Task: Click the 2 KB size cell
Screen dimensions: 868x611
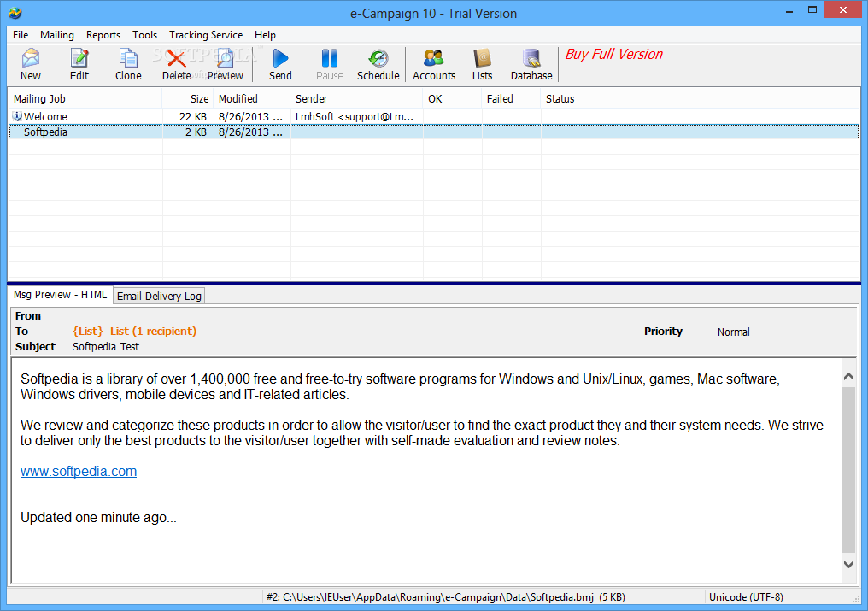Action: (196, 132)
